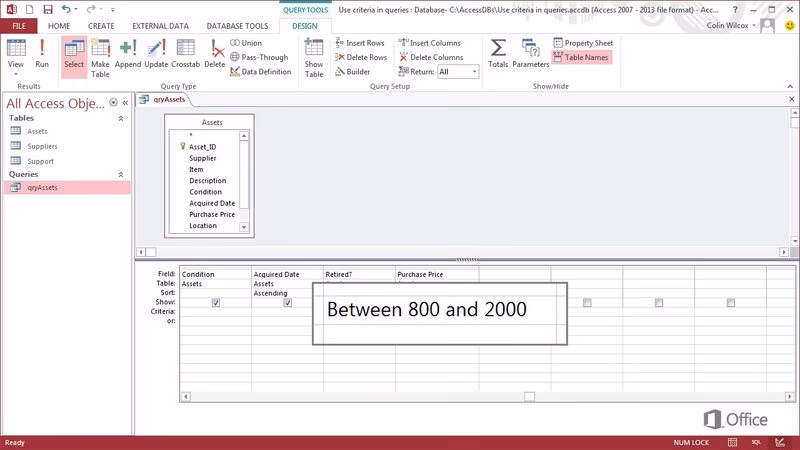Click the Delete query icon
Image resolution: width=800 pixels, height=450 pixels.
pyautogui.click(x=215, y=53)
